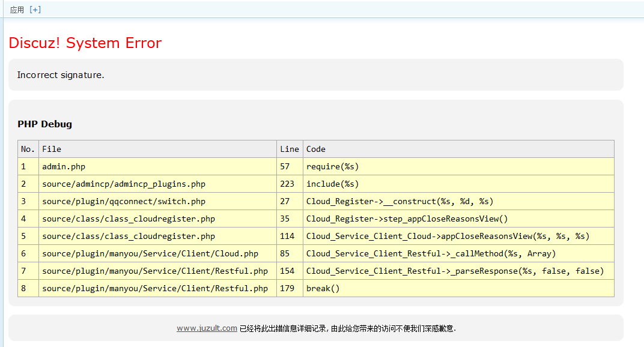Select Restful.php file cell in row 8

pos(158,288)
